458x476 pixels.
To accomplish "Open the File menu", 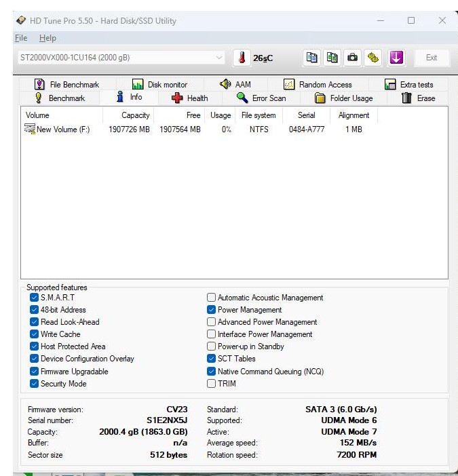I will click(20, 38).
